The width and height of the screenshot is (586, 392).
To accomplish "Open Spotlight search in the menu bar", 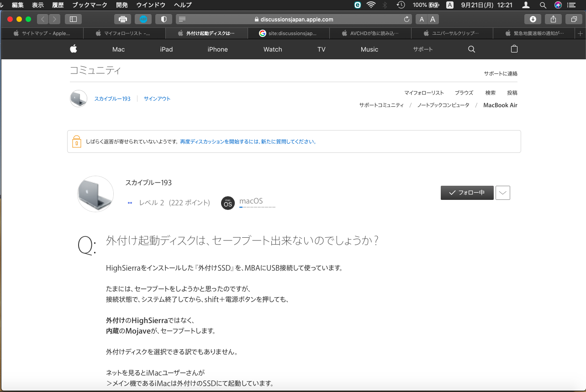I will click(543, 5).
